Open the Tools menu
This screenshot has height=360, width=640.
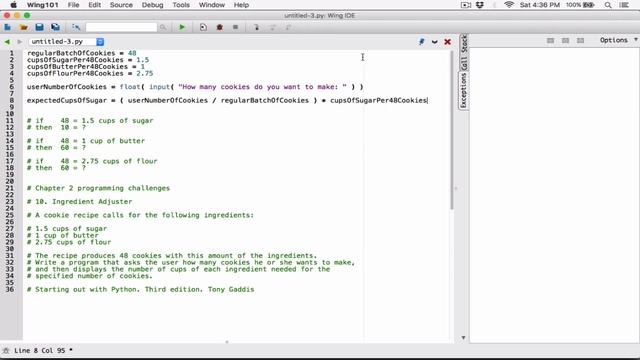[181, 5]
